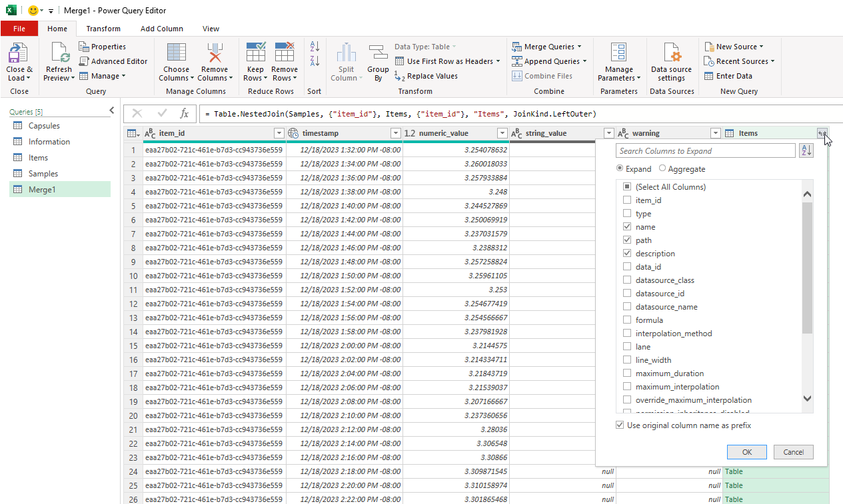This screenshot has width=843, height=504.
Task: Uncheck the name column checkbox
Action: [627, 226]
